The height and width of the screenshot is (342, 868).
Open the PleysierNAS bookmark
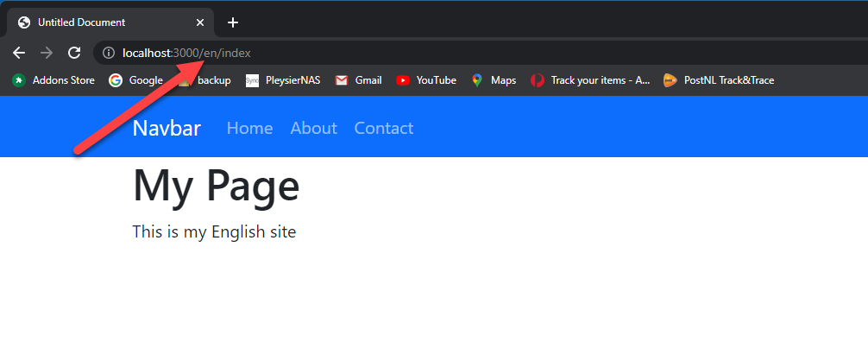coord(283,80)
